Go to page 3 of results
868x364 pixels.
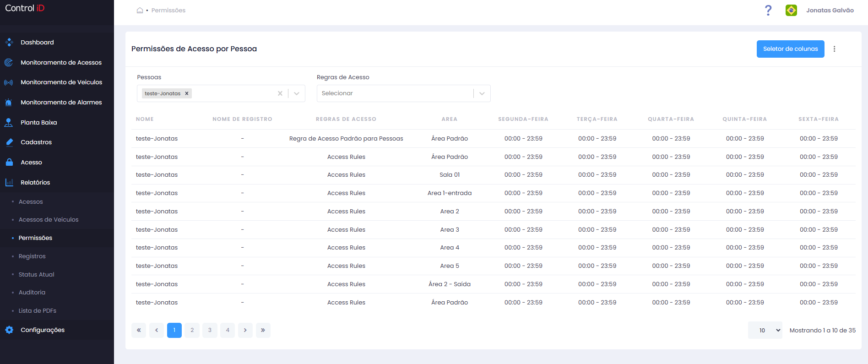click(210, 330)
